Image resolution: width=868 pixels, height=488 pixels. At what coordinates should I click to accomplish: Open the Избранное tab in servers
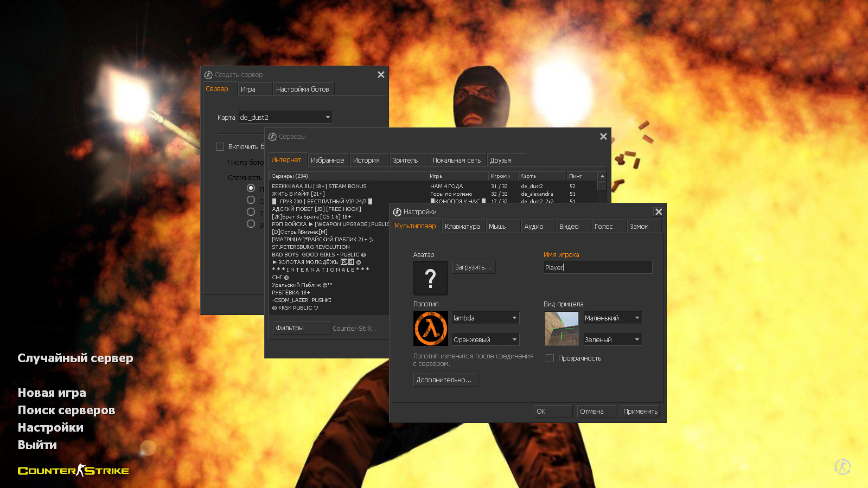[x=327, y=160]
